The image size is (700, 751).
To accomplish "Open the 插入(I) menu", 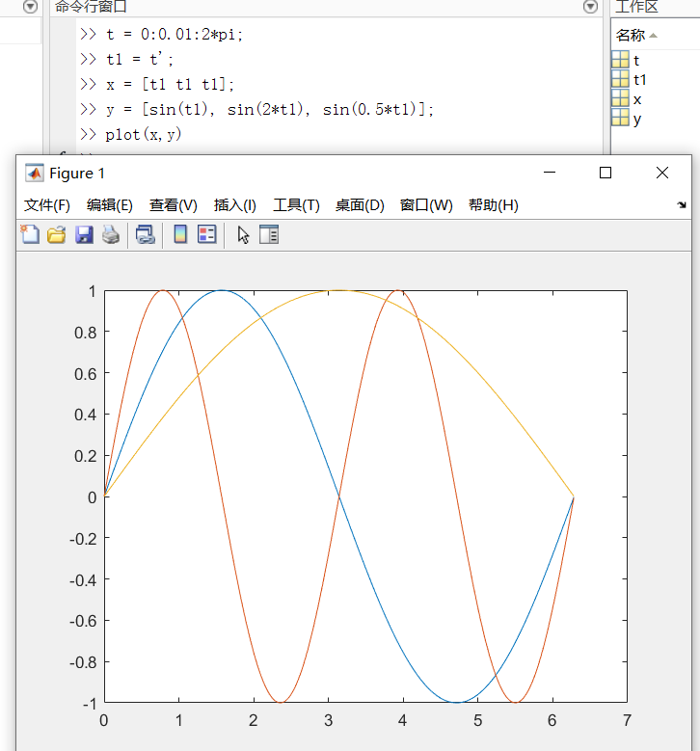I will [234, 205].
